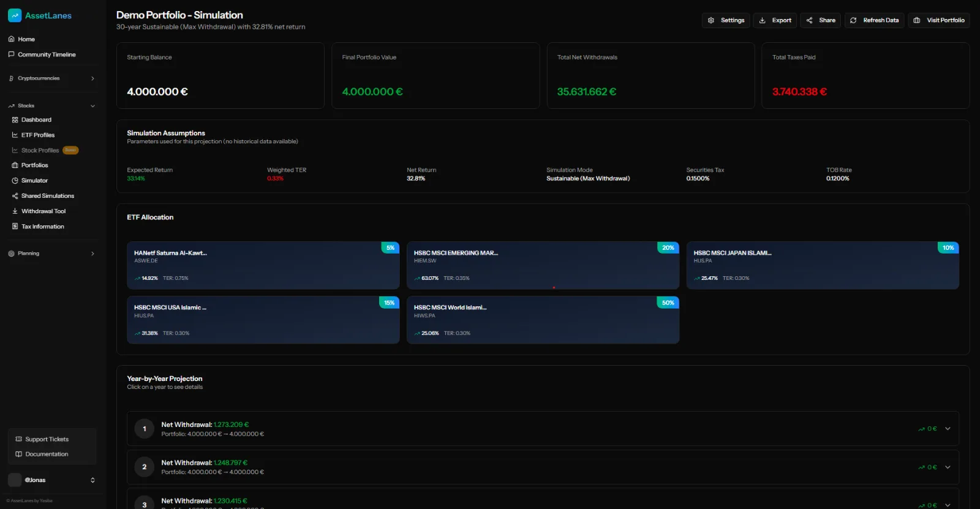Expand year 1 projection details chevron

(948, 429)
